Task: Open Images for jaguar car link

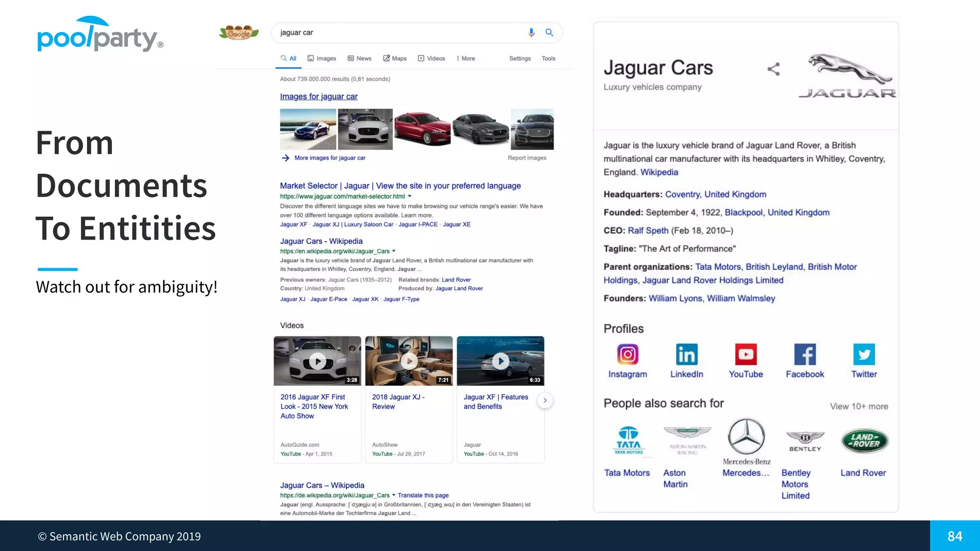Action: [x=319, y=97]
